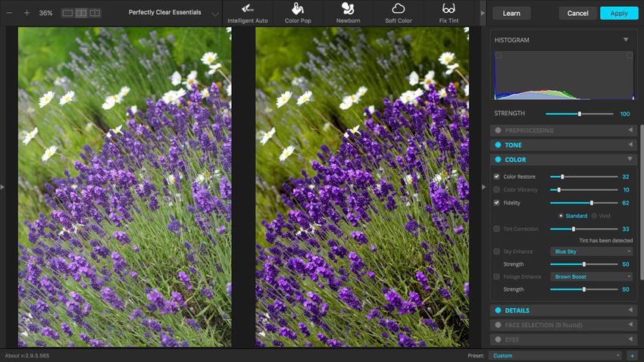The image size is (644, 362).
Task: Click the original before image preview
Action: pyautogui.click(x=125, y=187)
